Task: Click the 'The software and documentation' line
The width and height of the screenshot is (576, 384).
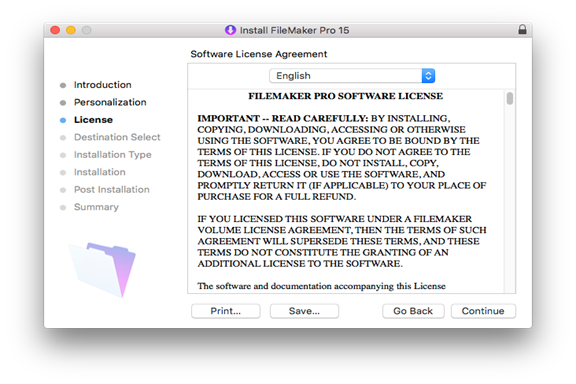Action: 321,286
